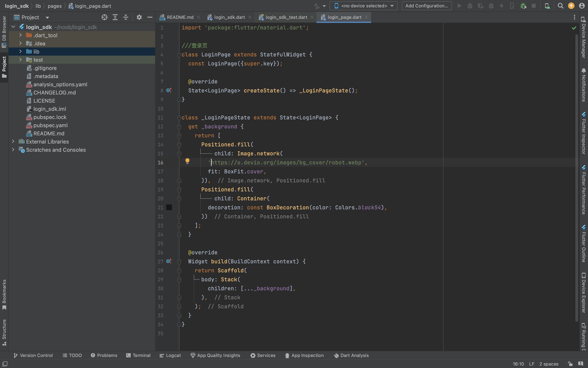
Task: Open the build targets dropdown arrow
Action: [x=324, y=6]
